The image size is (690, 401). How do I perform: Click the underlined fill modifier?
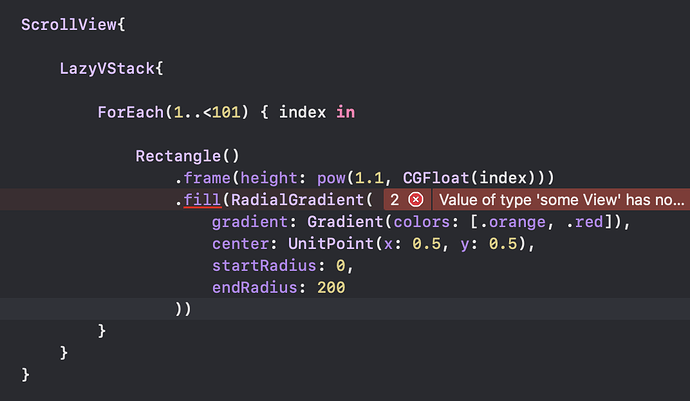coord(202,200)
